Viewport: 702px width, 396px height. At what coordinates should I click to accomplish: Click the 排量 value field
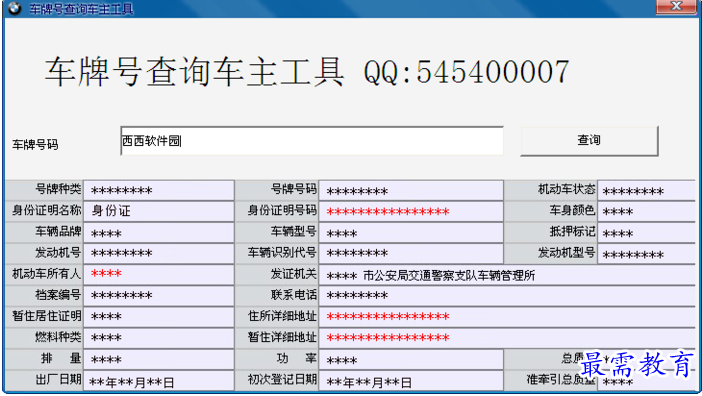coord(158,359)
